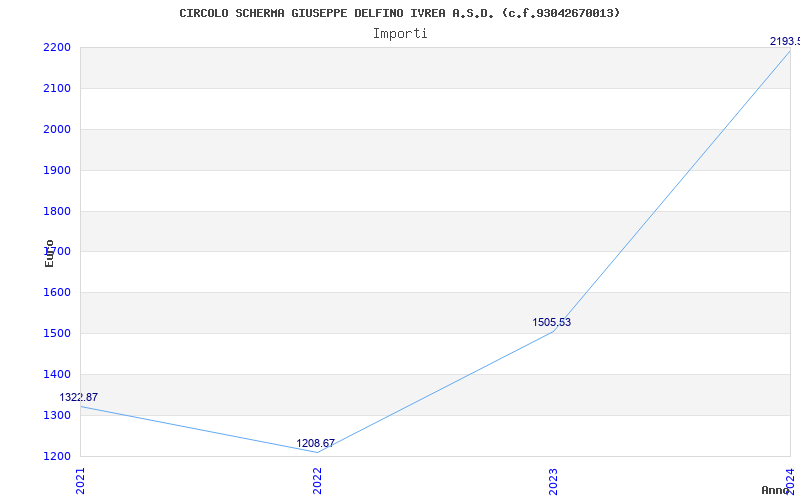
Task: Click the 1200 y-axis value
Action: 57,456
